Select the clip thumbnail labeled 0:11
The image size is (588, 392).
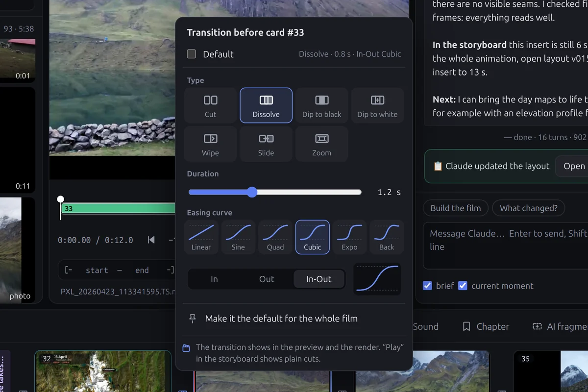pos(17,140)
